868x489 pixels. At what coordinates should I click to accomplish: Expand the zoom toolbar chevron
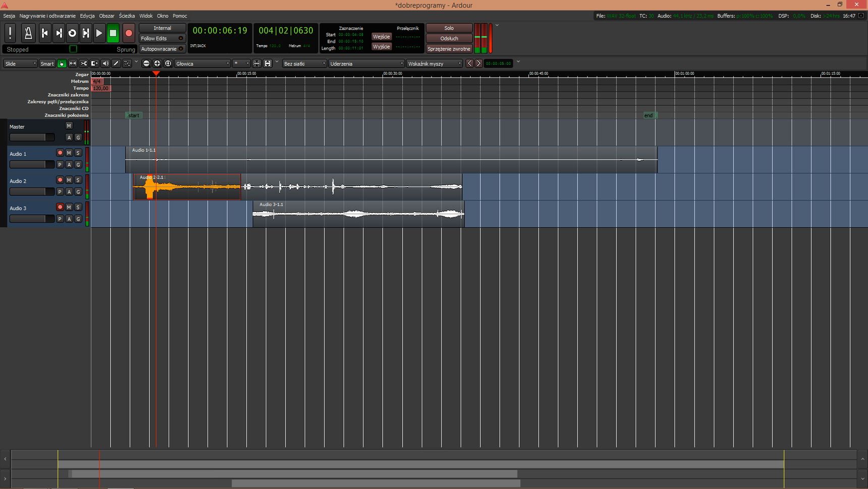(277, 62)
